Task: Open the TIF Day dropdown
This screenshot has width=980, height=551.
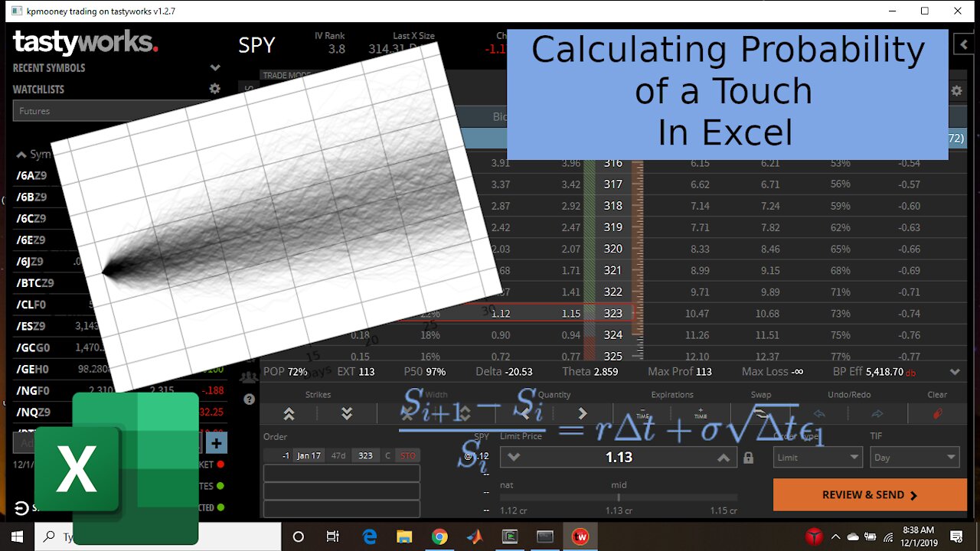Action: (914, 458)
